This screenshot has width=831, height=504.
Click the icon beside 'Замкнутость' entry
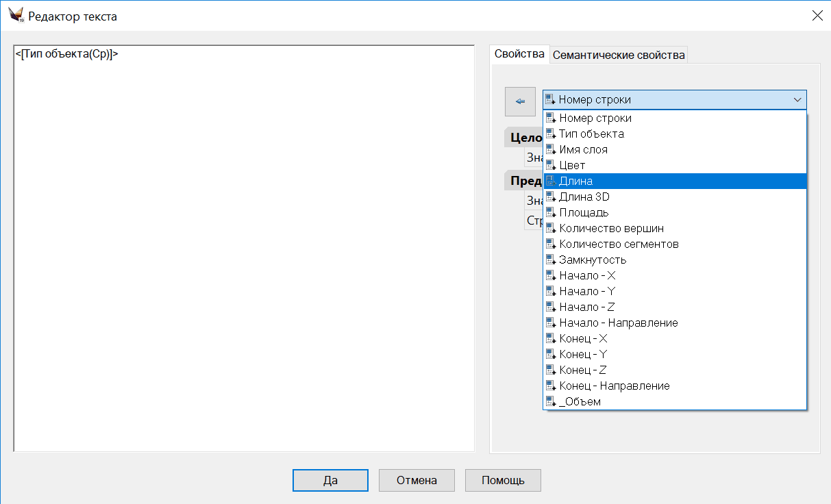point(550,260)
